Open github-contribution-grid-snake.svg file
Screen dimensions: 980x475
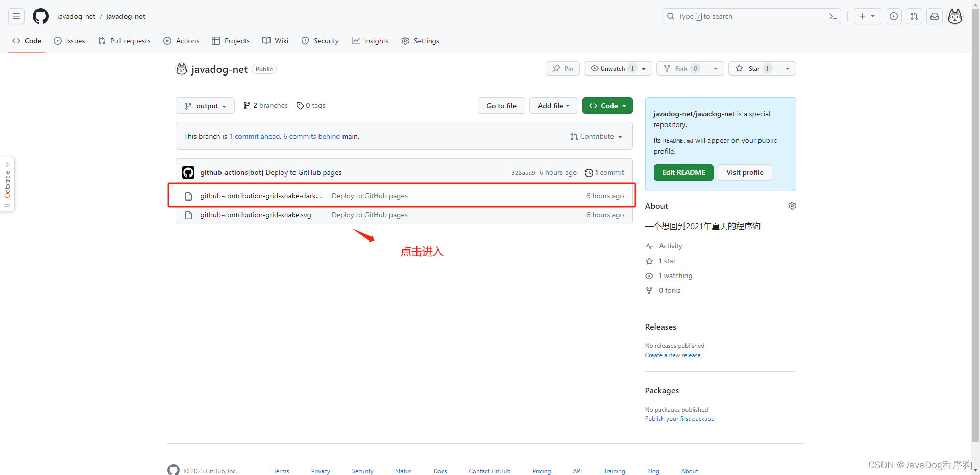[255, 215]
